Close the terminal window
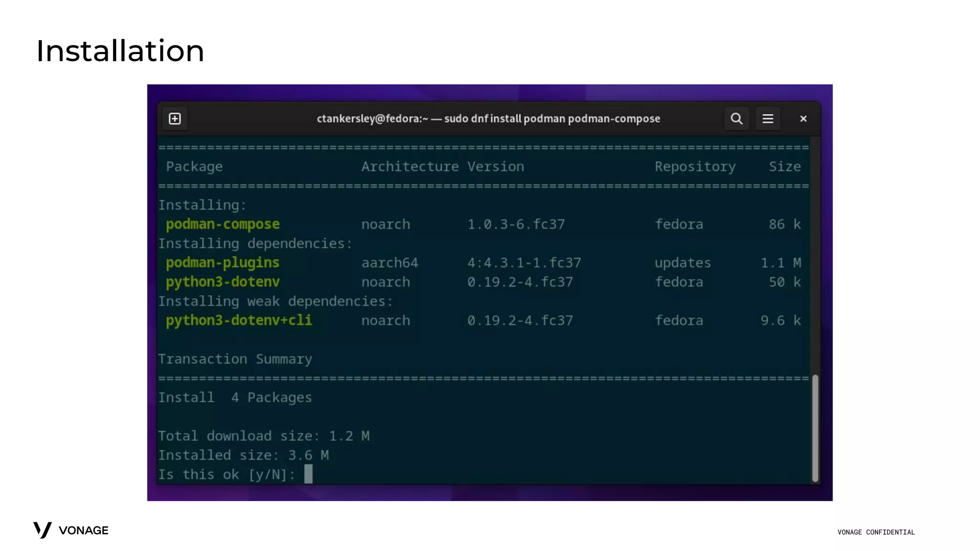Viewport: 980px width, 551px height. (x=803, y=119)
